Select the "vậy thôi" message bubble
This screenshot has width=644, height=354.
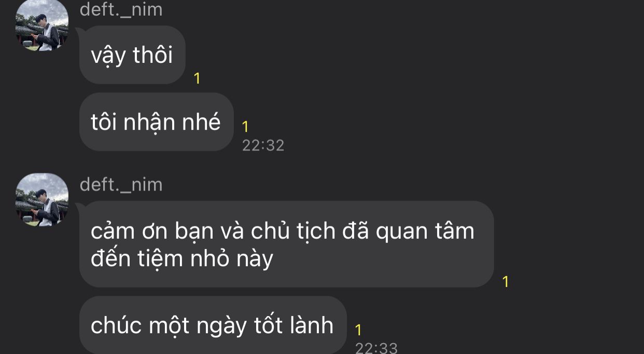pos(132,55)
